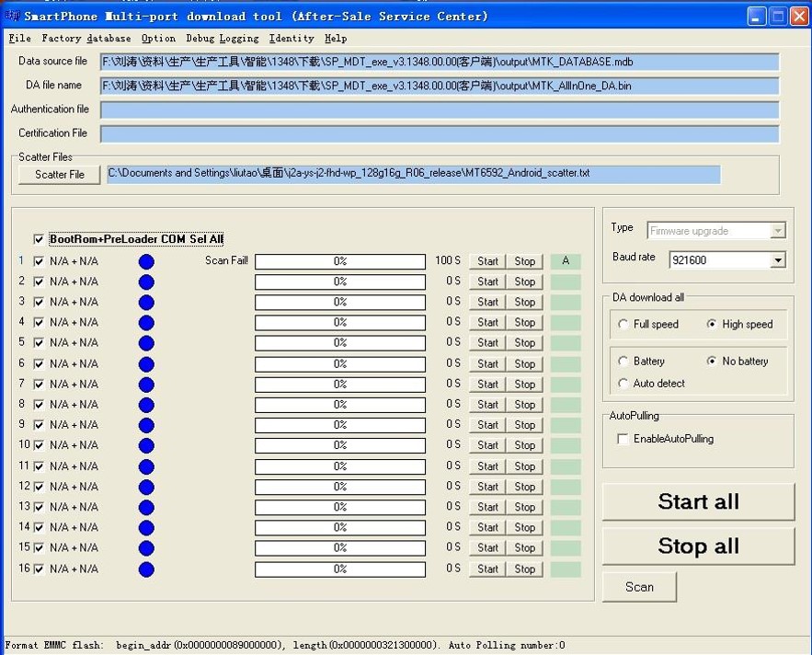This screenshot has height=655, width=812.
Task: Click the green status box labeled A
Action: point(566,261)
